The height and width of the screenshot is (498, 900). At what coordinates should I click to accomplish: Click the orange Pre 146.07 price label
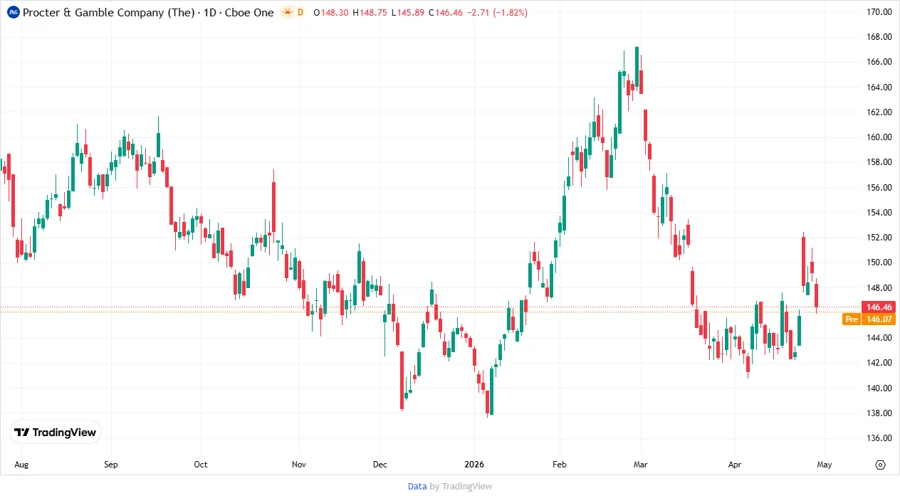click(x=868, y=319)
